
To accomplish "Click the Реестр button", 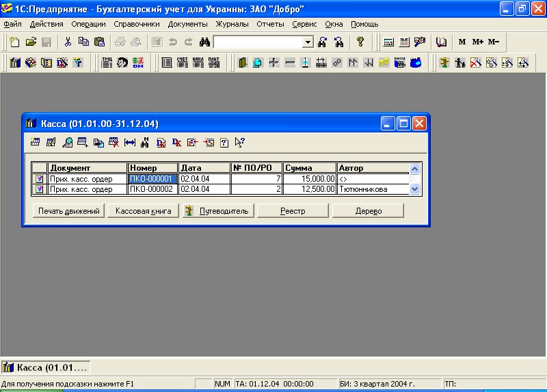I will point(293,211).
